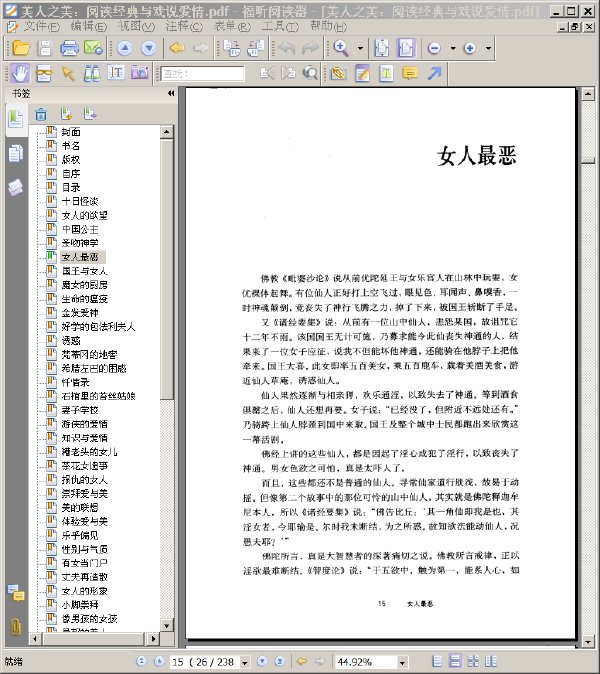Viewport: 600px width, 674px height.
Task: Open the 工具(T) menu
Action: tap(280, 27)
